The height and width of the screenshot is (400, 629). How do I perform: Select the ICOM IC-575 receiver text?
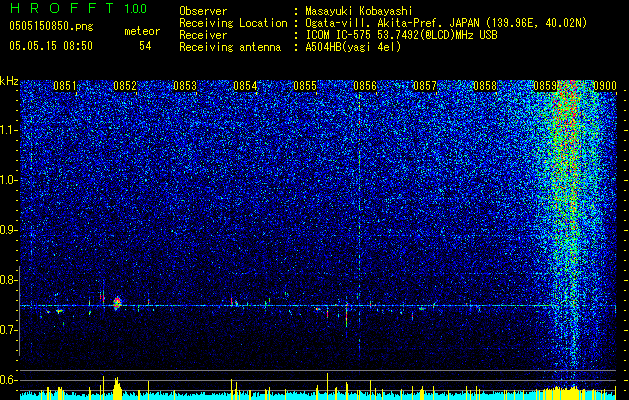tap(401, 35)
